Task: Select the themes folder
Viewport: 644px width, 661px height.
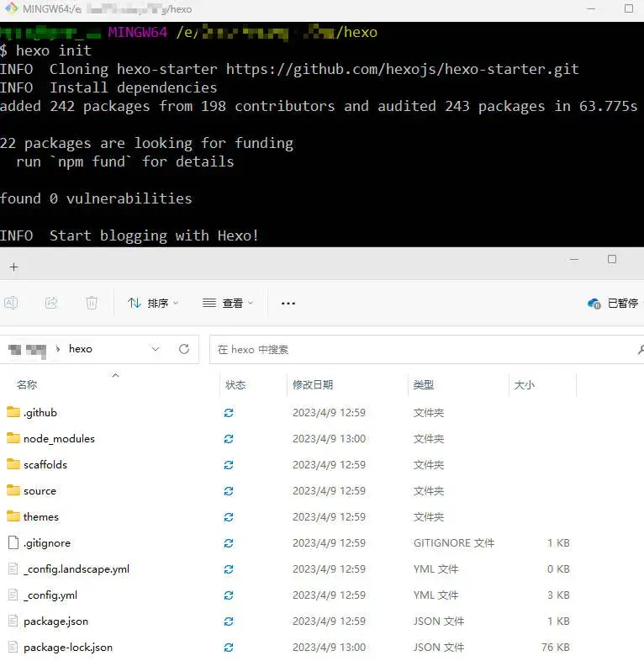Action: click(41, 516)
